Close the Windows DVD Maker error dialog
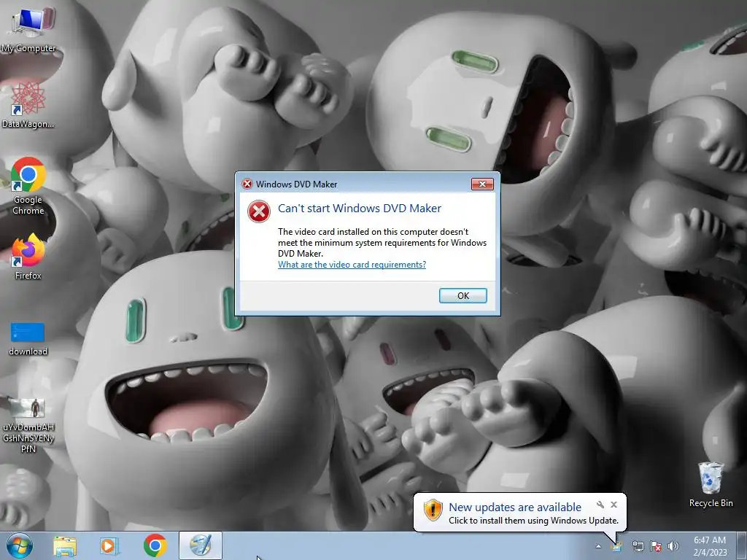The width and height of the screenshot is (747, 560). [x=482, y=184]
